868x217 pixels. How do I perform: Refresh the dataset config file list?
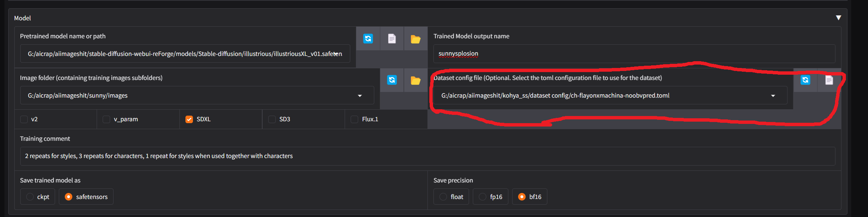805,80
